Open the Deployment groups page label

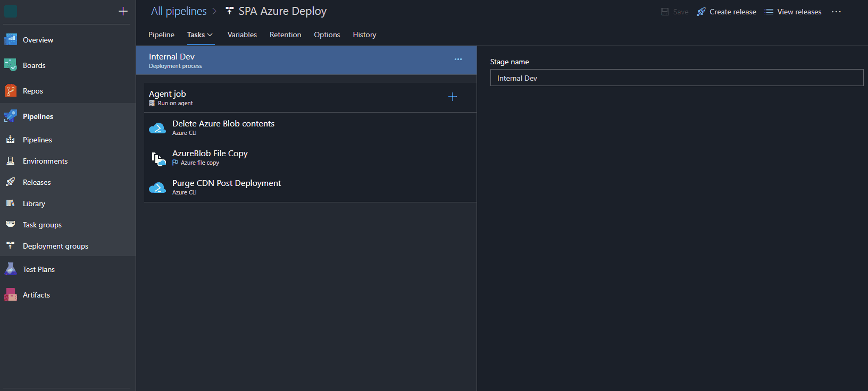click(55, 246)
